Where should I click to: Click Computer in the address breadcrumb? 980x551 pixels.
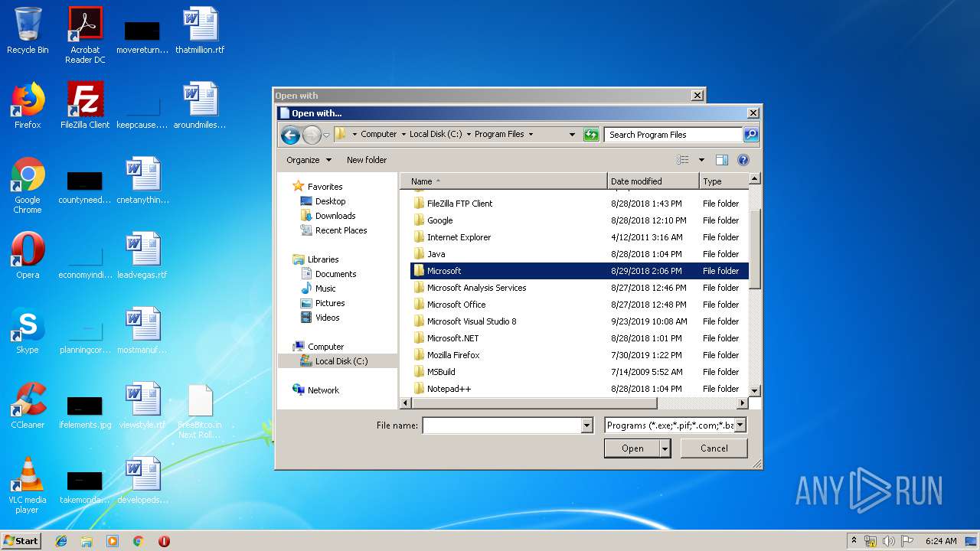click(x=379, y=134)
